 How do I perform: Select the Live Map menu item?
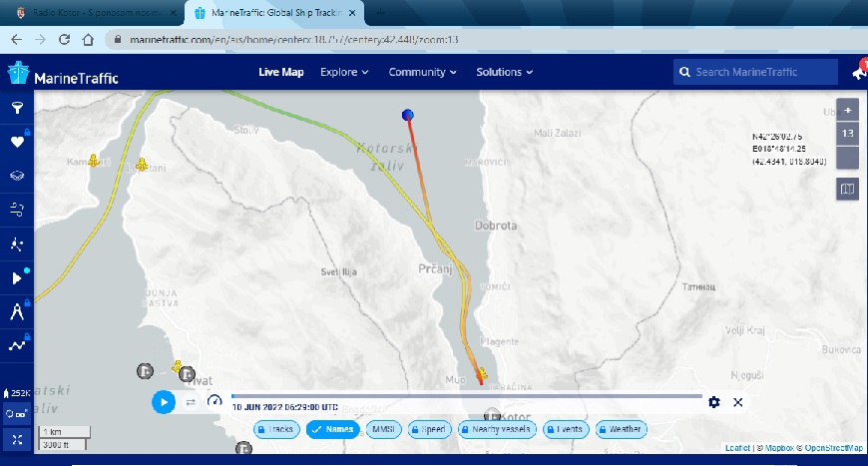[280, 72]
